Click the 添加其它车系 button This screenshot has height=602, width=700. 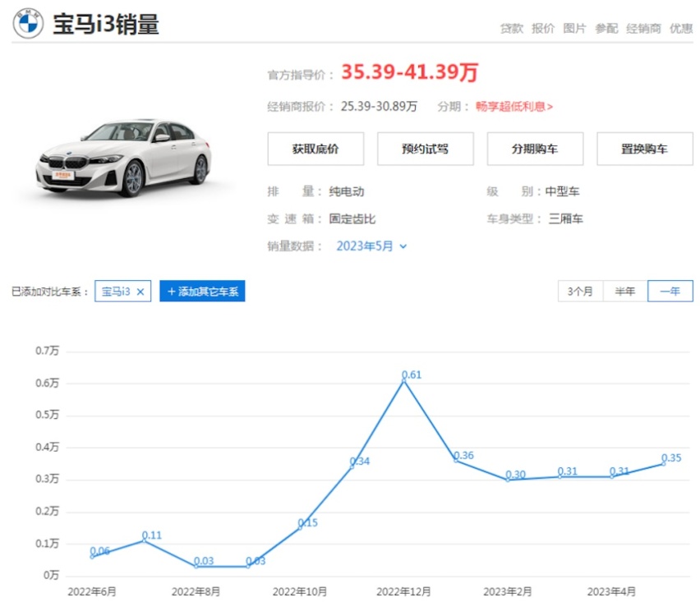tap(202, 291)
